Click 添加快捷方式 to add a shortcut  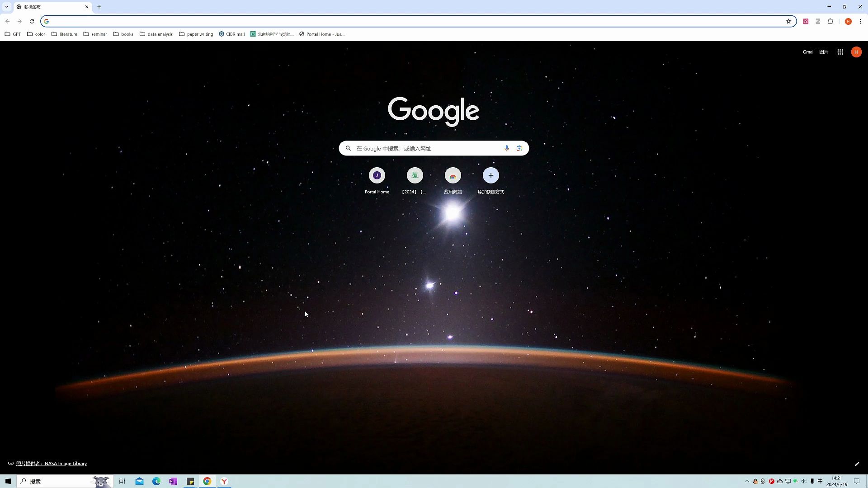[x=491, y=181]
